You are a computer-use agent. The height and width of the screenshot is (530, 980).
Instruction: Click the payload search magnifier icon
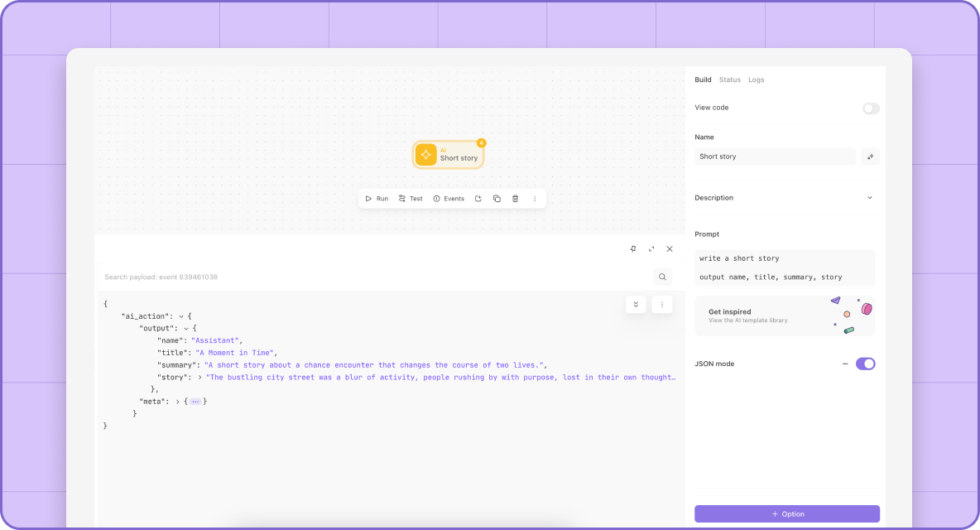(x=662, y=277)
